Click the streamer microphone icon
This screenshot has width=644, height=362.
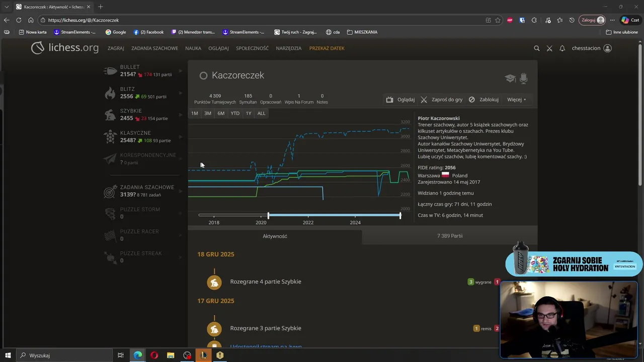click(x=523, y=78)
